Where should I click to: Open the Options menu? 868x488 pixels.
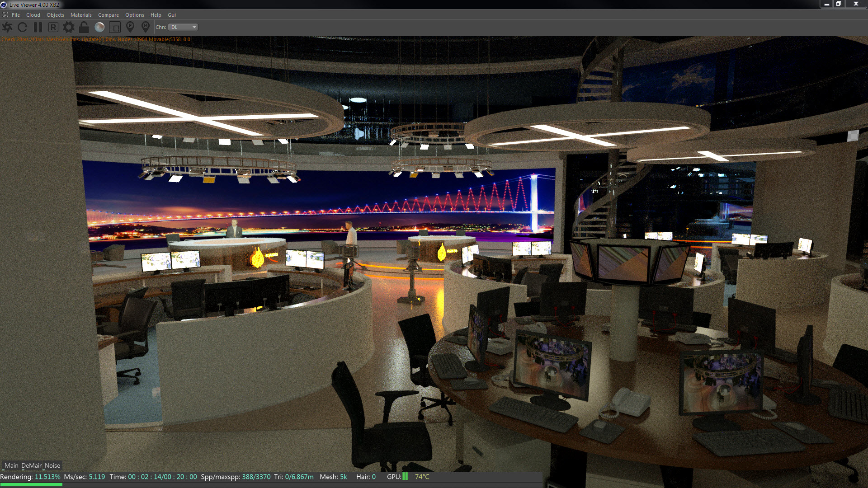tap(135, 15)
